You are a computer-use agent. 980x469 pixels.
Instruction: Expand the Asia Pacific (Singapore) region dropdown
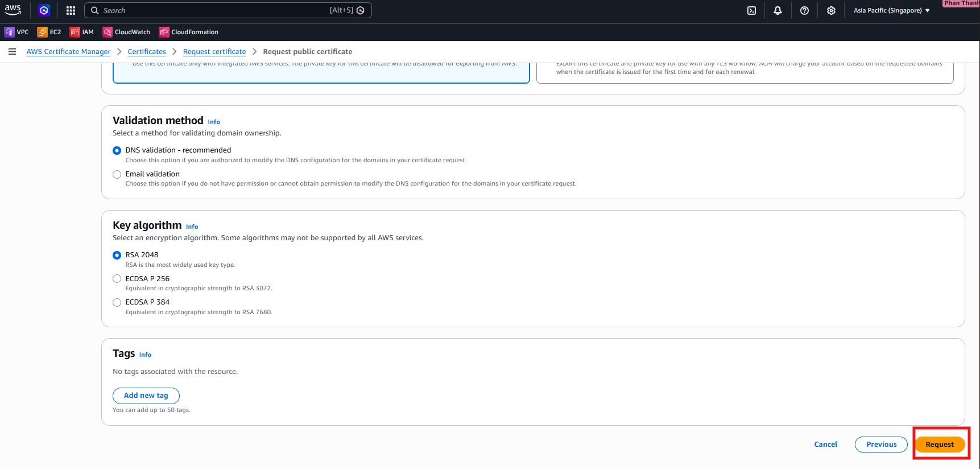[x=891, y=10]
